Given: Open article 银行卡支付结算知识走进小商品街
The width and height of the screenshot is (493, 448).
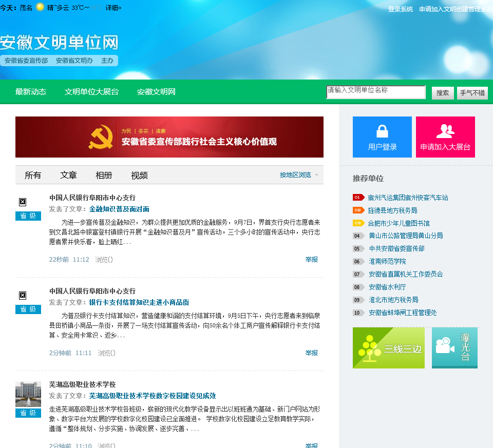Looking at the screenshot, I should pyautogui.click(x=139, y=302).
